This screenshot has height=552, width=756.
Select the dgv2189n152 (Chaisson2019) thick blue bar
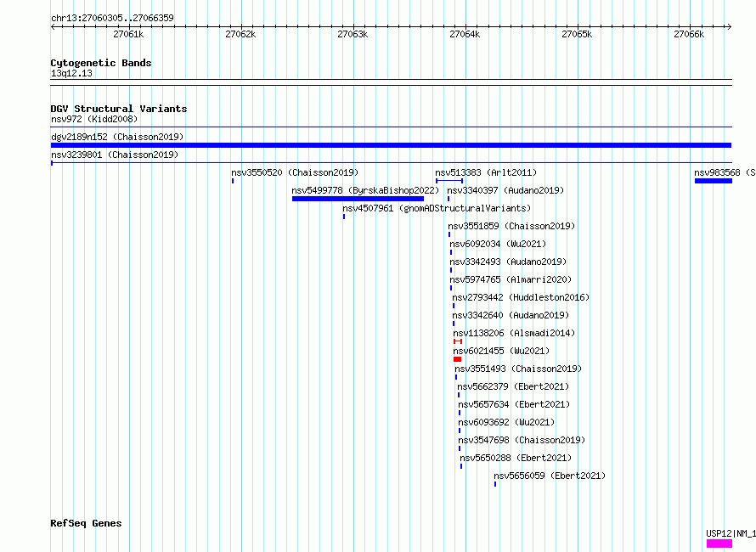(x=391, y=145)
